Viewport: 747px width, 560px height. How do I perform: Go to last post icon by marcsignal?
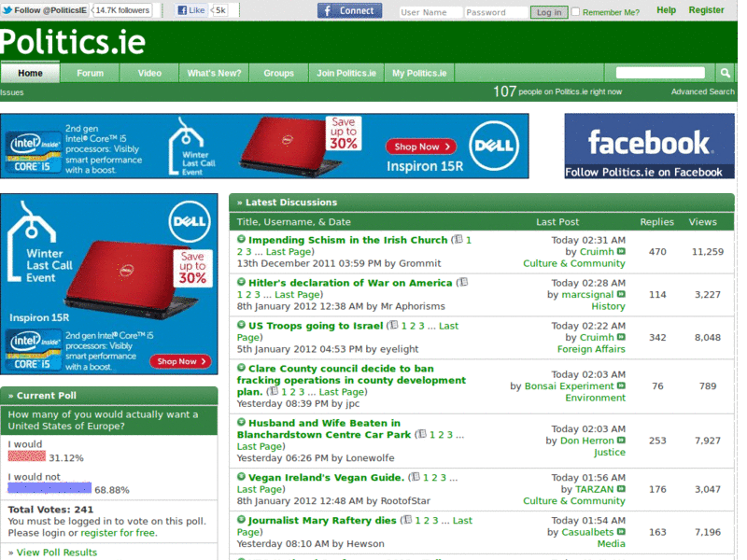pos(621,294)
